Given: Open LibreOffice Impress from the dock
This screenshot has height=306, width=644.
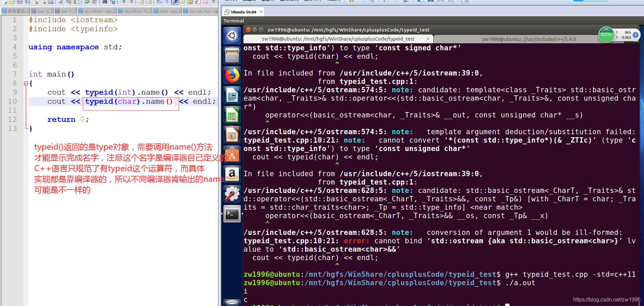Looking at the screenshot, I should 232,135.
